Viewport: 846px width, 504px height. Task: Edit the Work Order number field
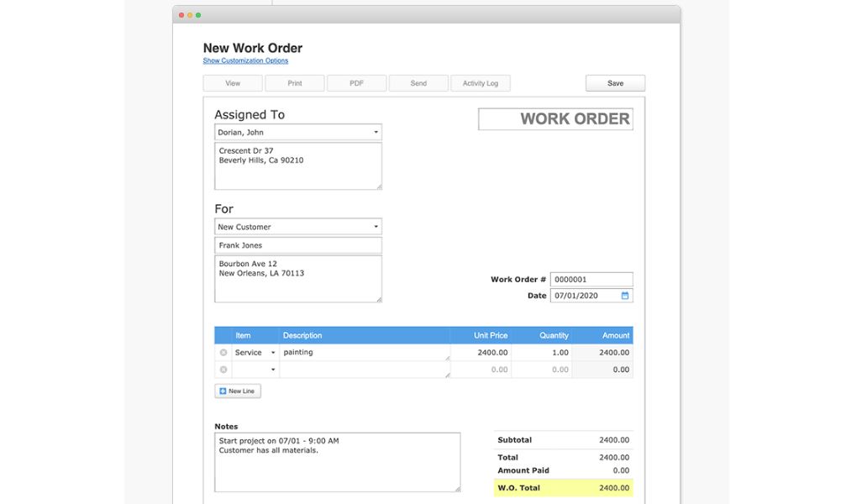click(x=591, y=279)
